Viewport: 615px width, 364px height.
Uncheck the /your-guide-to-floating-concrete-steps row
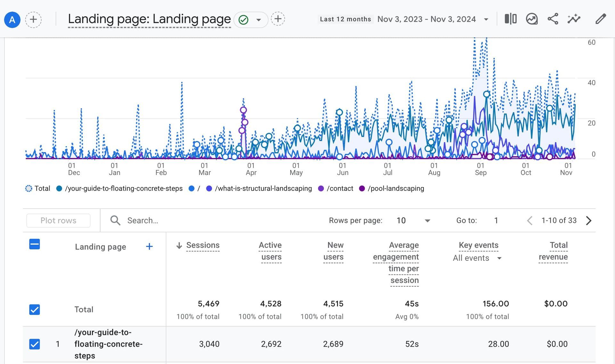[34, 344]
